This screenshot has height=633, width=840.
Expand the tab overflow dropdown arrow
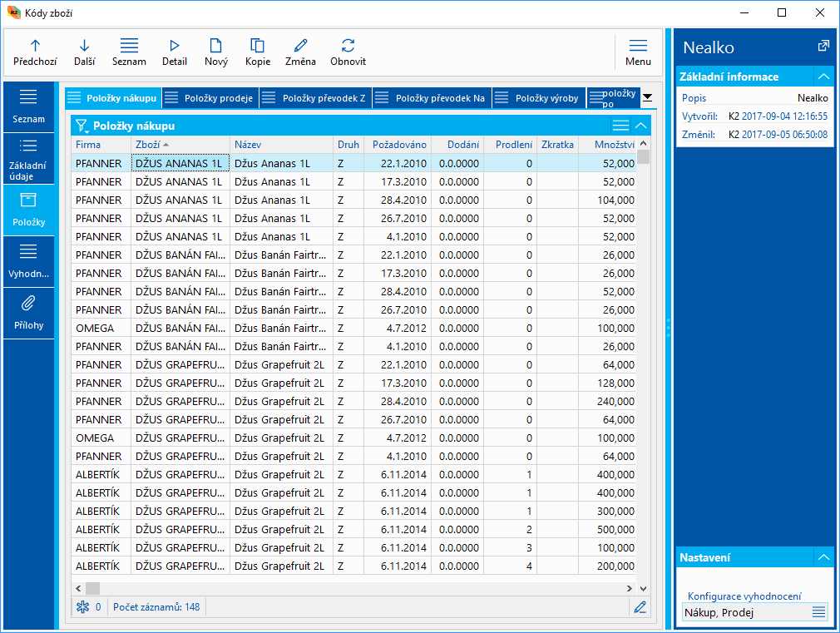647,97
